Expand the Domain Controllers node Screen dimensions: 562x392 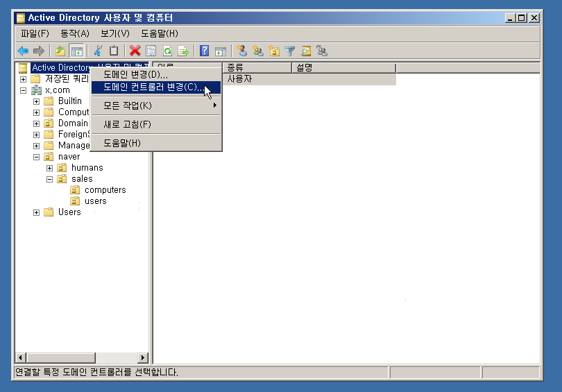pos(36,123)
